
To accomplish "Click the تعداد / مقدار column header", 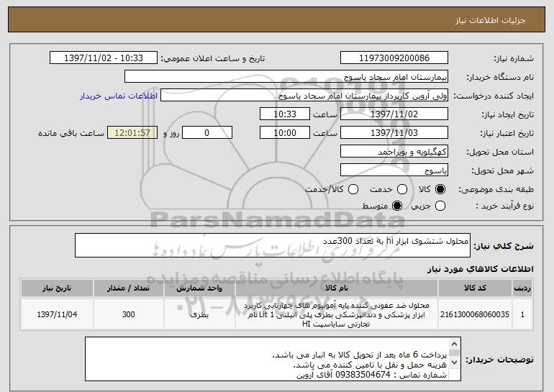I will point(129,288).
